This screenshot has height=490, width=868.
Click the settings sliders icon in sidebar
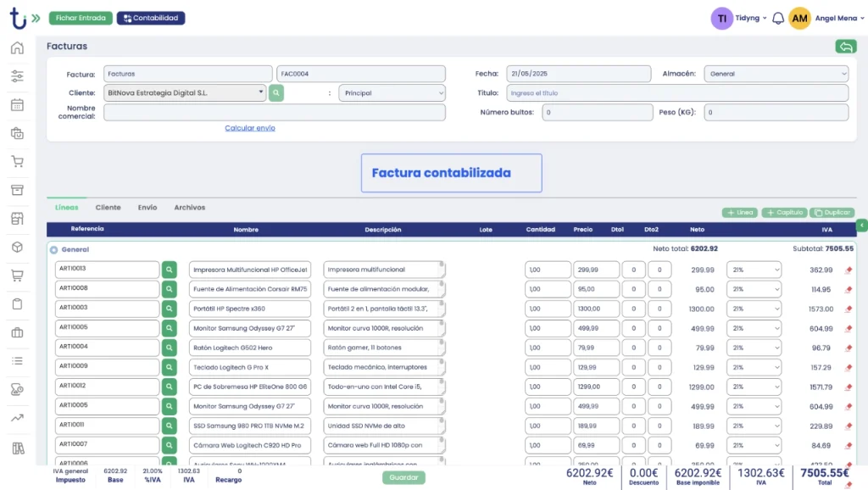17,76
